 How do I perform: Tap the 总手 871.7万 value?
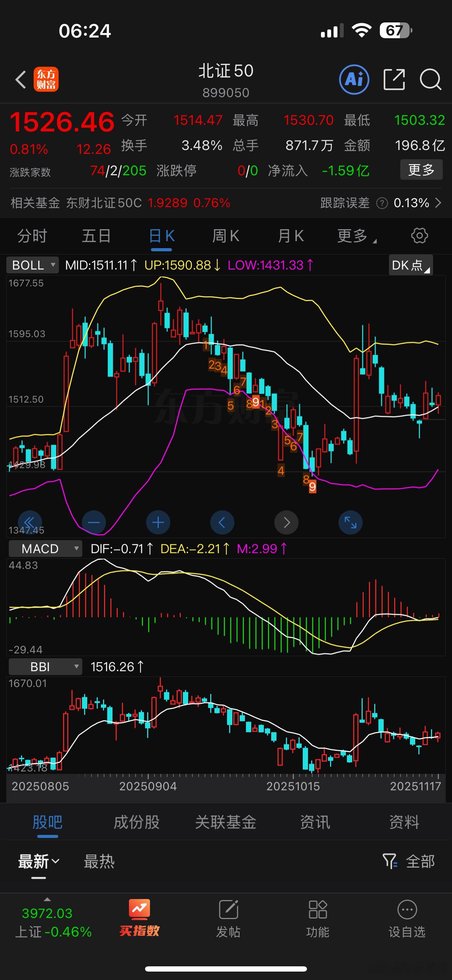coord(309,145)
